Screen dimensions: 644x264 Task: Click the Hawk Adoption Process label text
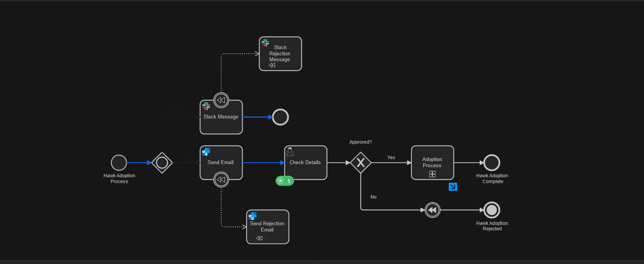click(x=119, y=178)
